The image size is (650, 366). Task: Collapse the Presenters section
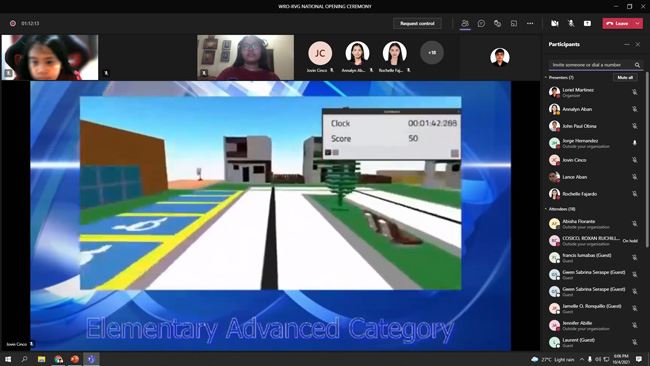546,78
